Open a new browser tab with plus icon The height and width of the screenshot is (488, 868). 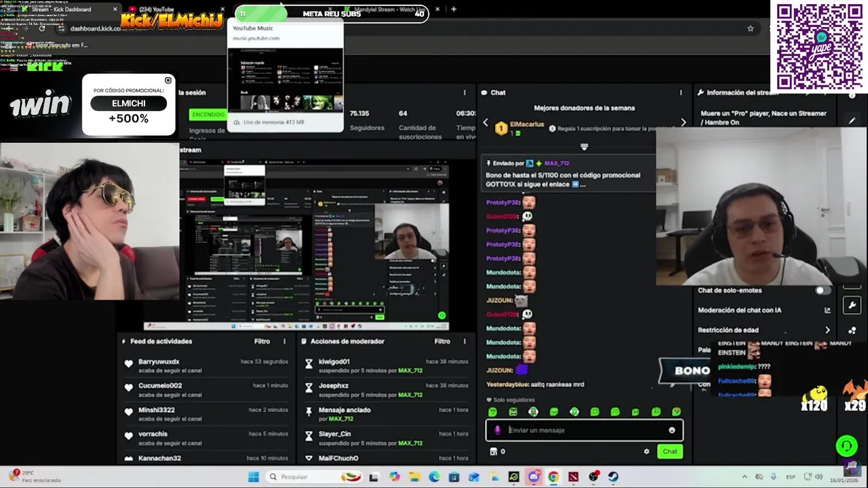(x=454, y=9)
